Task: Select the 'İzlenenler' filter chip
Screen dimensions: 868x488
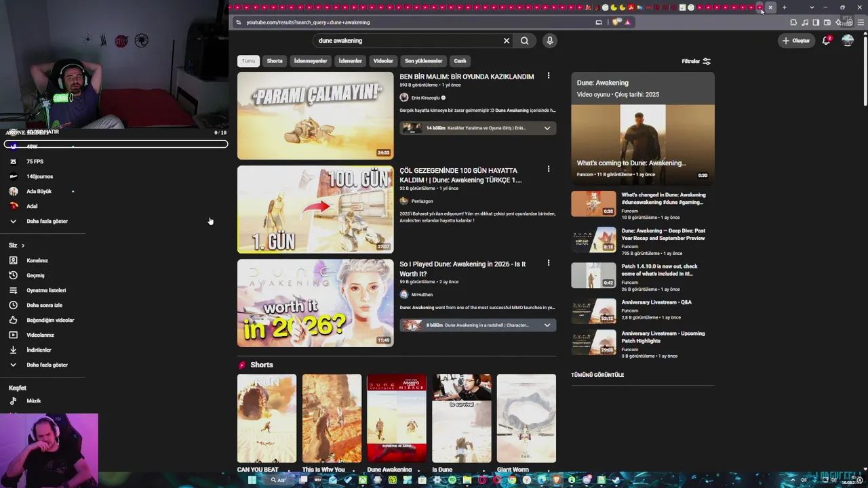Action: coord(351,61)
